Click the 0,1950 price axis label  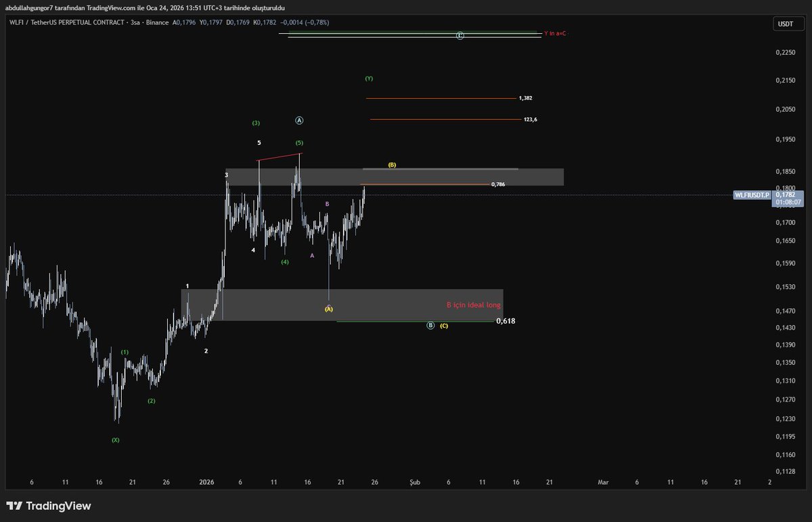[x=785, y=139]
